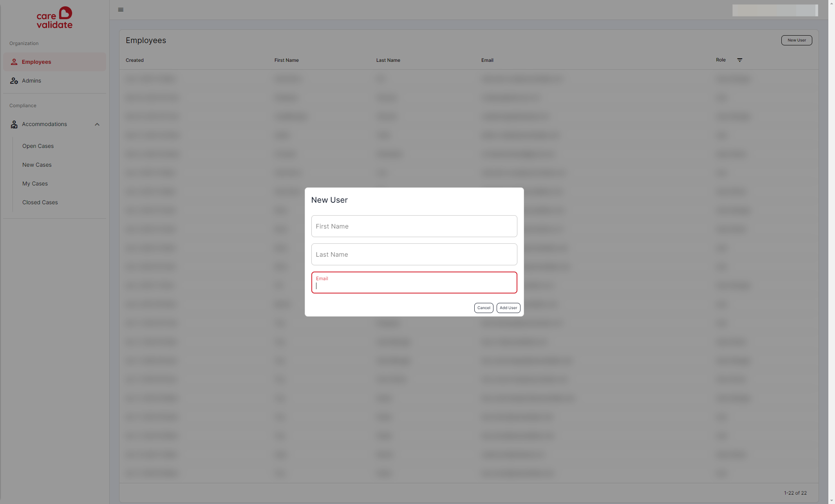Screen dimensions: 835x504
Task: Select Closed Cases in sidebar
Action: [x=40, y=202]
